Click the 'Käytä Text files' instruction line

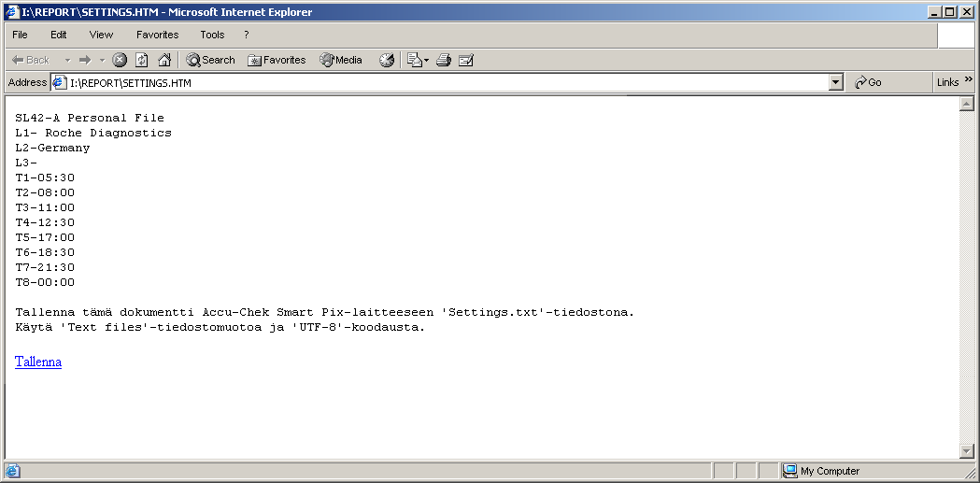220,327
